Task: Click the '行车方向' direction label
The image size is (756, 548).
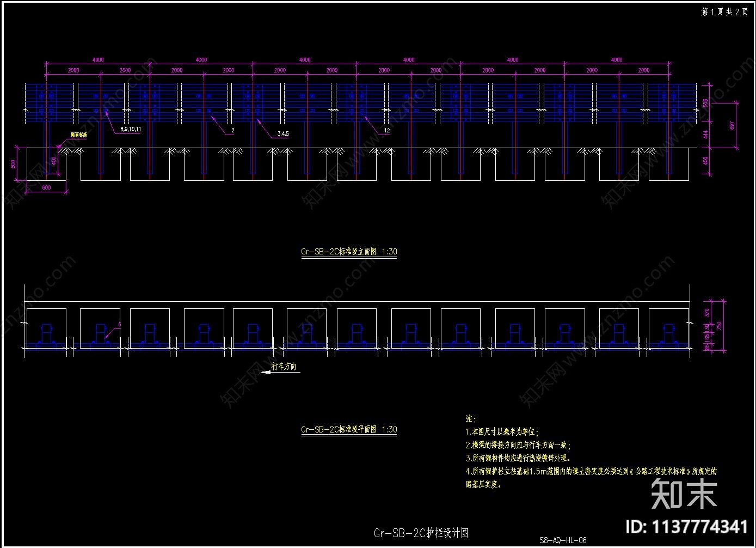Action: click(x=284, y=367)
